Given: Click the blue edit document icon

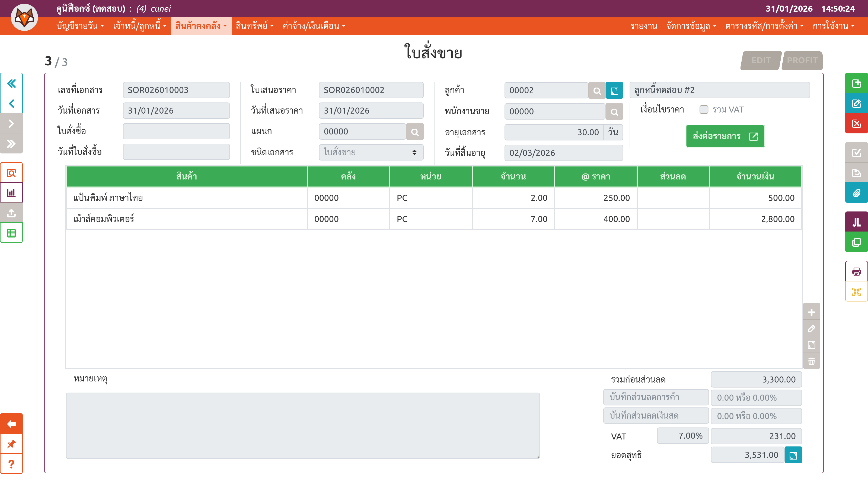Looking at the screenshot, I should (856, 103).
